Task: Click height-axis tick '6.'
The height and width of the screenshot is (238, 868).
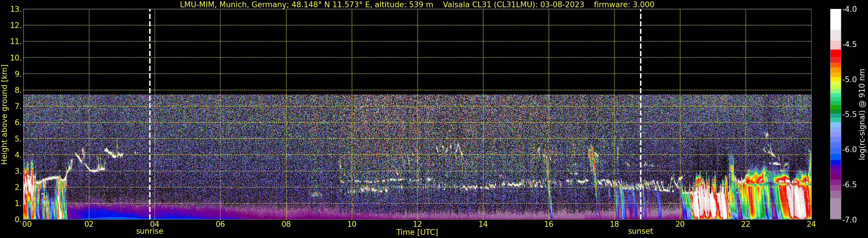Action: click(18, 122)
